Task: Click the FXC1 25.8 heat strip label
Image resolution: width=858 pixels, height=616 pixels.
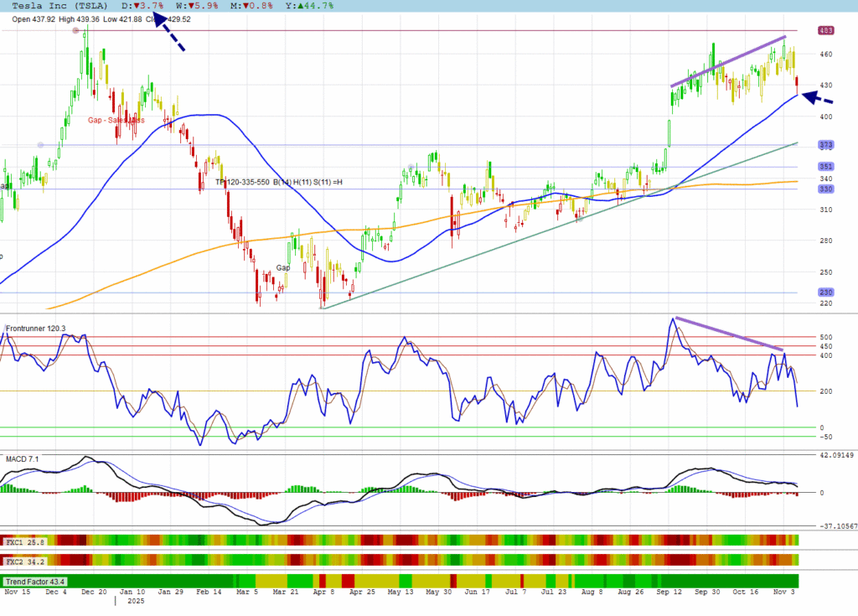Action: [x=23, y=542]
